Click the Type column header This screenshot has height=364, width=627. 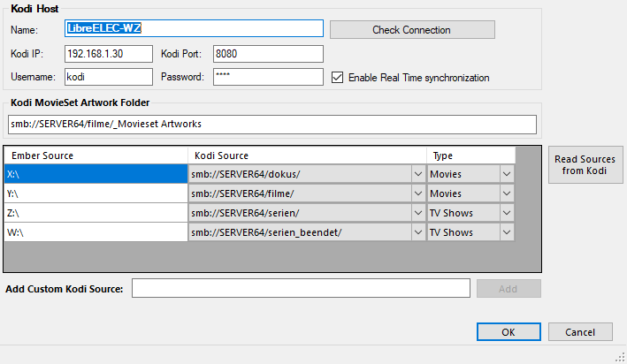[471, 155]
